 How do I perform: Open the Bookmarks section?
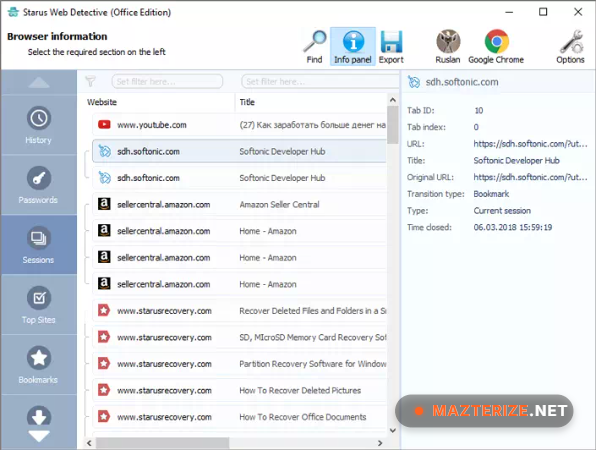click(38, 365)
